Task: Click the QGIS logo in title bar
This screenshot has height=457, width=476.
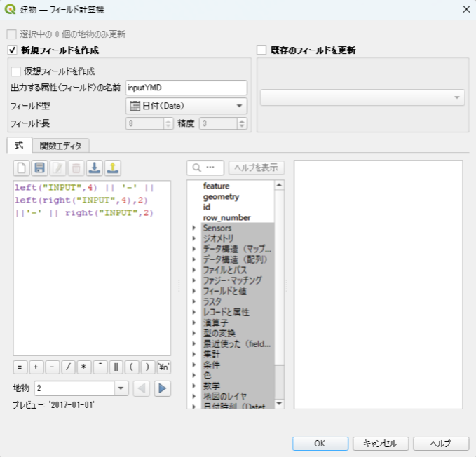Action: pos(10,9)
